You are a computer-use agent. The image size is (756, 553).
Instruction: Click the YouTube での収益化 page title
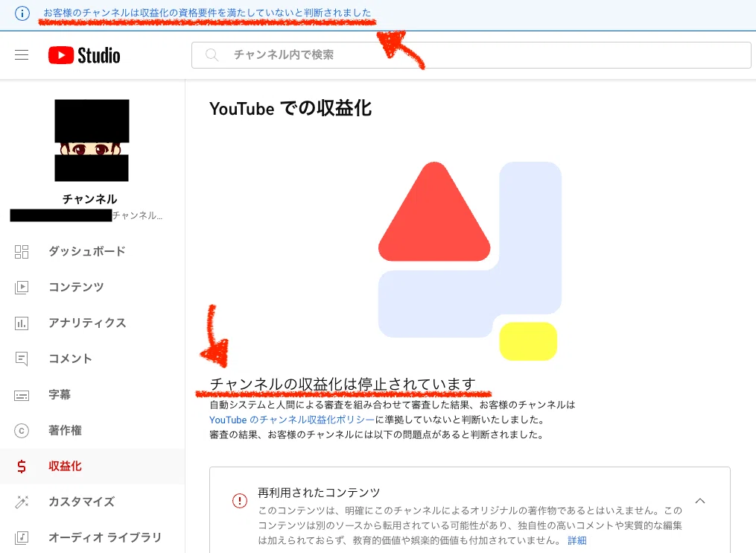[x=290, y=109]
